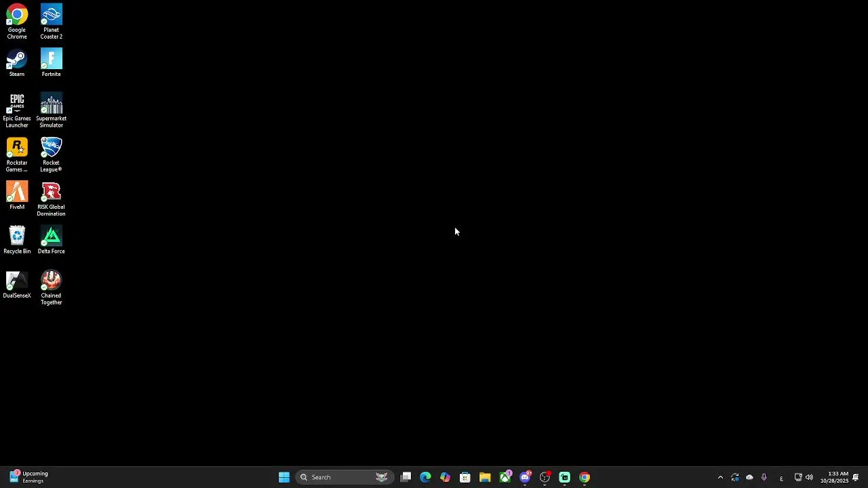Screen dimensions: 868x488
Task: Show hidden system tray icons
Action: (720, 477)
